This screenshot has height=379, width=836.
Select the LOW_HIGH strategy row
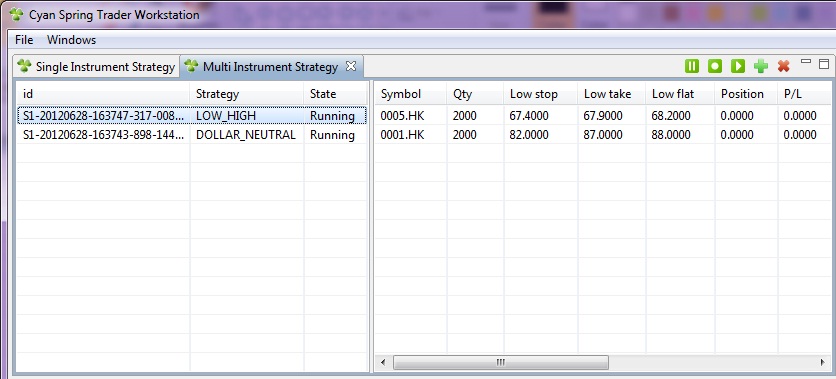pyautogui.click(x=192, y=116)
